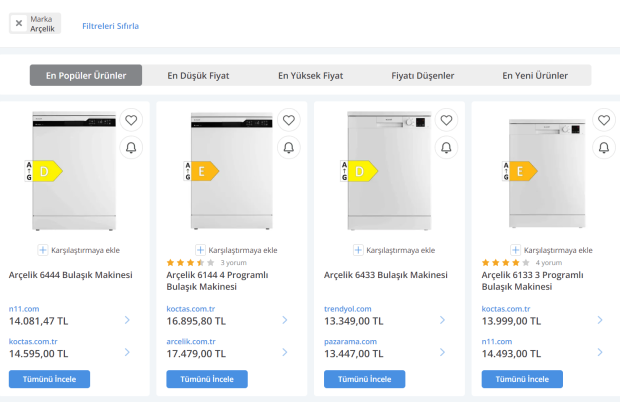620x402 pixels.
Task: Go to koctas 16.895,80 TL offer arrow
Action: point(285,320)
